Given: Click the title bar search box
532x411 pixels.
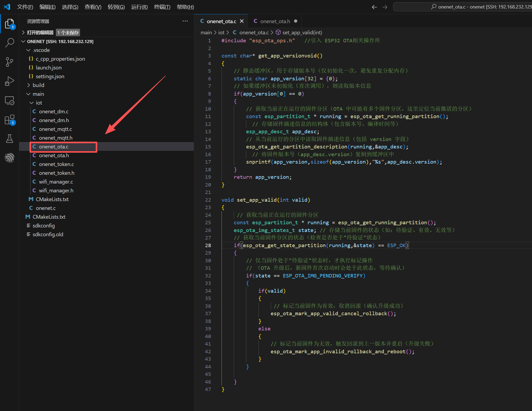Looking at the screenshot, I should point(463,7).
